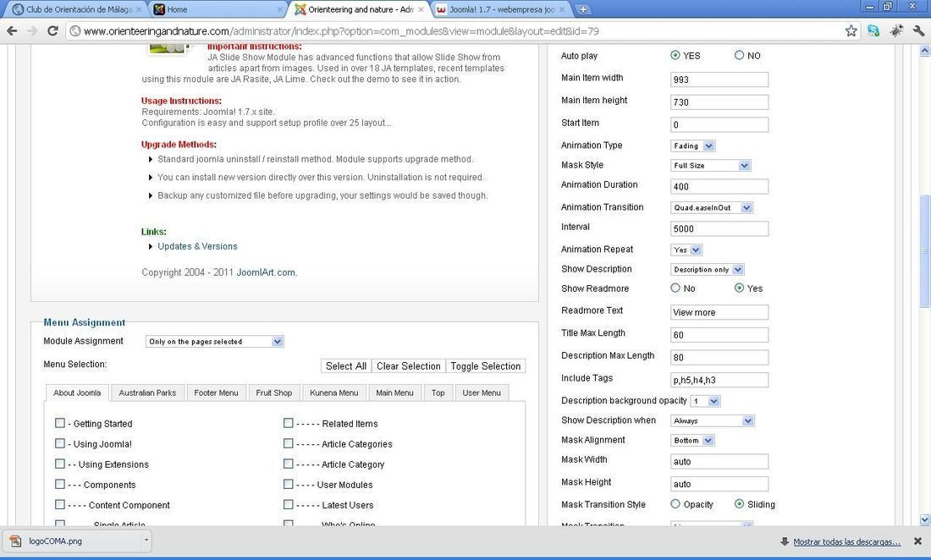Image resolution: width=931 pixels, height=560 pixels.
Task: Go forward with the browser forward arrow
Action: (32, 30)
